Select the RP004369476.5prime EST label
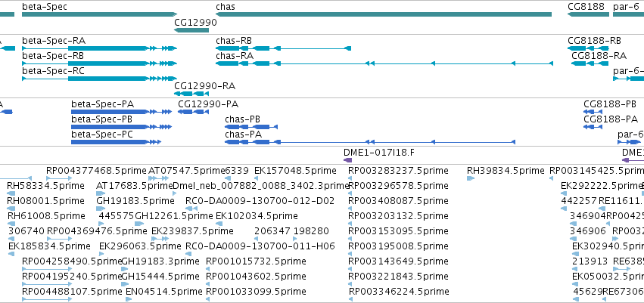The height and width of the screenshot is (303, 644). click(x=97, y=230)
